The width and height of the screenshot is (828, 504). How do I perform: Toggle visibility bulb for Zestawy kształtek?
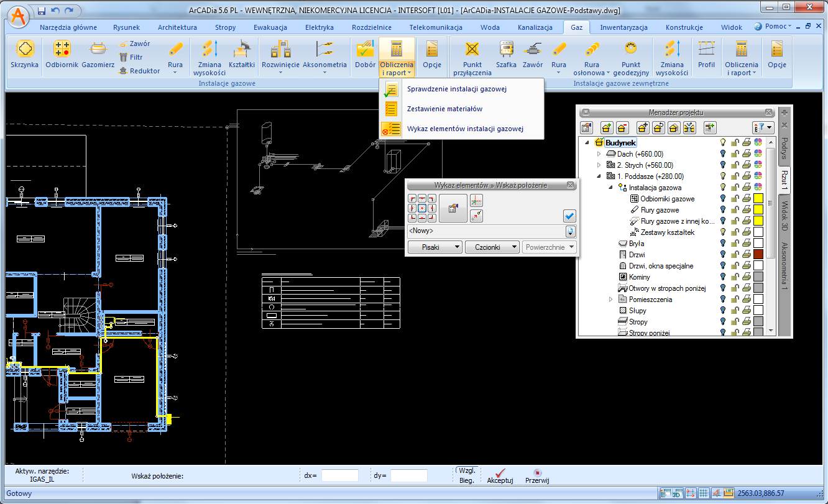723,232
